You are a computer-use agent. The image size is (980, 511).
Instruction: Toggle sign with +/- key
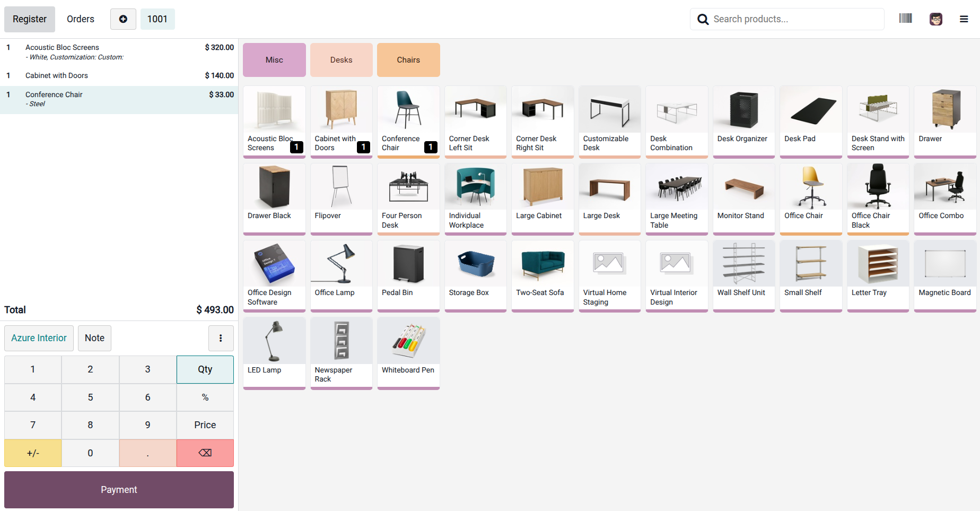(33, 453)
